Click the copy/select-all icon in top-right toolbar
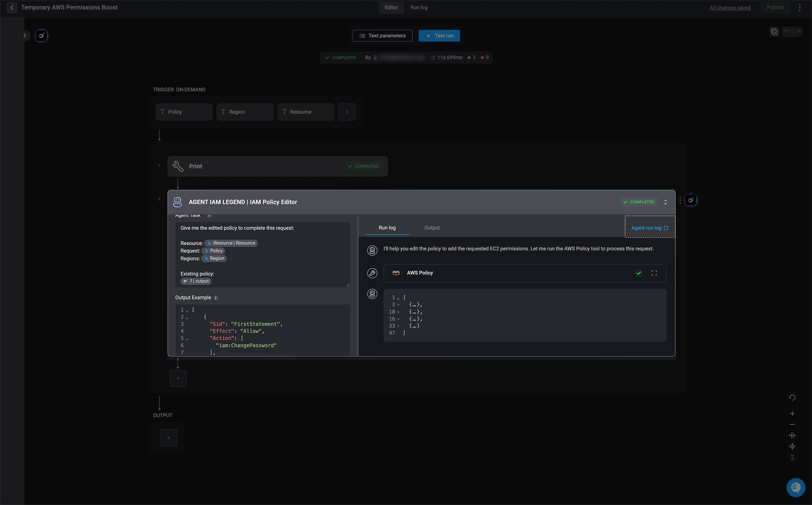The image size is (812, 505). coord(774,32)
